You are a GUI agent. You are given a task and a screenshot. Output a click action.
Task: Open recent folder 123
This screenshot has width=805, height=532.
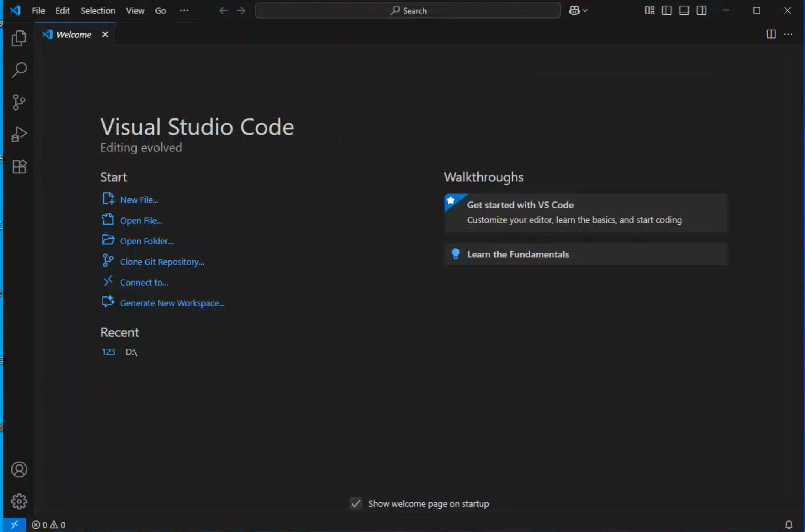109,352
